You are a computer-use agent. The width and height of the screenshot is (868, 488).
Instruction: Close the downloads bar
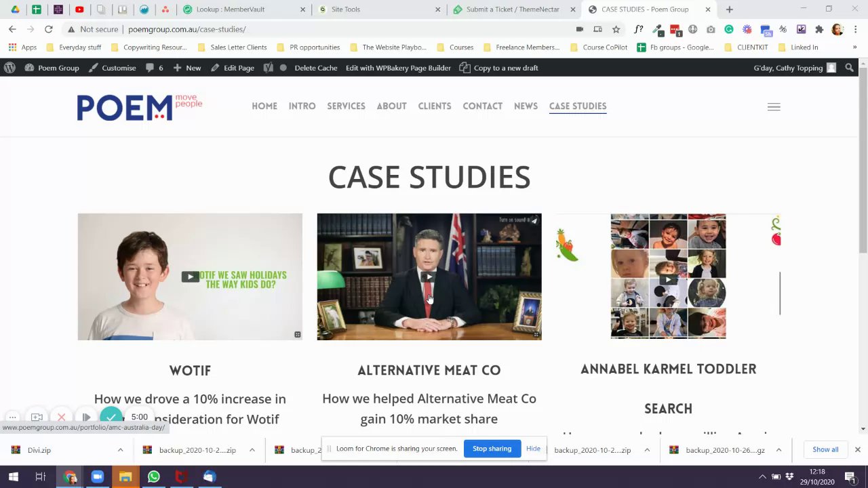857,449
